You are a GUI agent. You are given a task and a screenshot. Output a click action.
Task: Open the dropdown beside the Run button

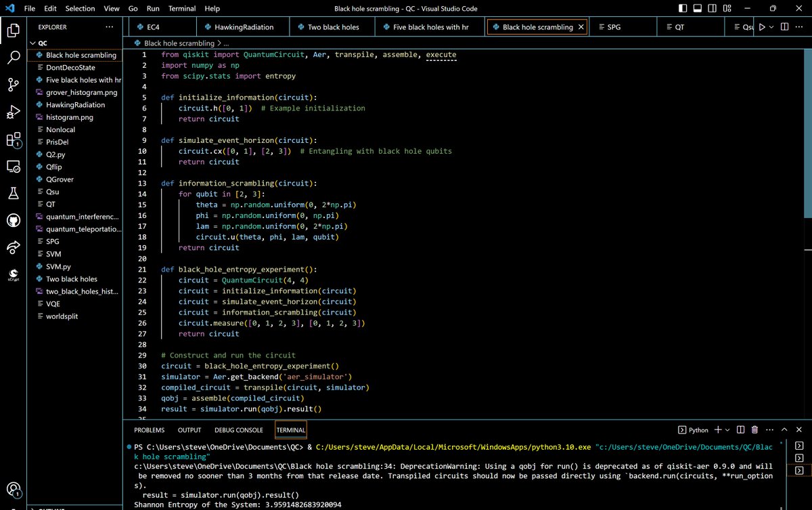tap(773, 27)
